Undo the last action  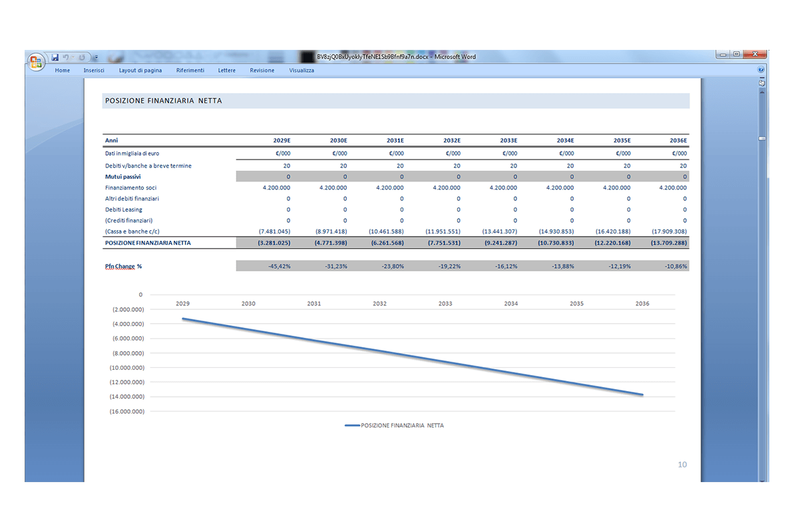click(66, 57)
